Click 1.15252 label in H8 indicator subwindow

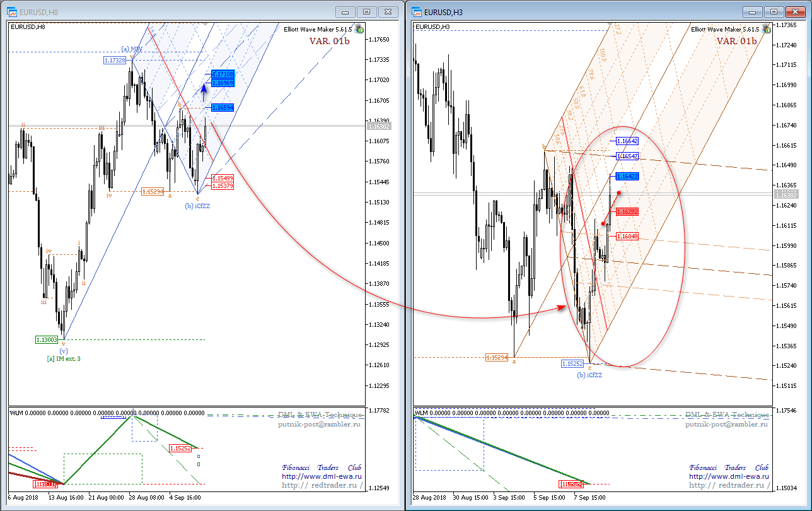181,448
